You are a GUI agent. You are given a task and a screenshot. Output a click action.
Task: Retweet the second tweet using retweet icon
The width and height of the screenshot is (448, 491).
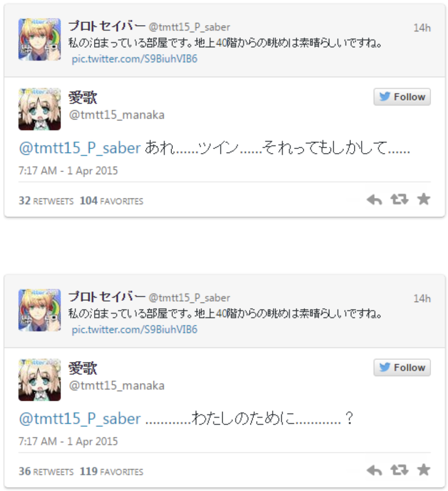[399, 470]
